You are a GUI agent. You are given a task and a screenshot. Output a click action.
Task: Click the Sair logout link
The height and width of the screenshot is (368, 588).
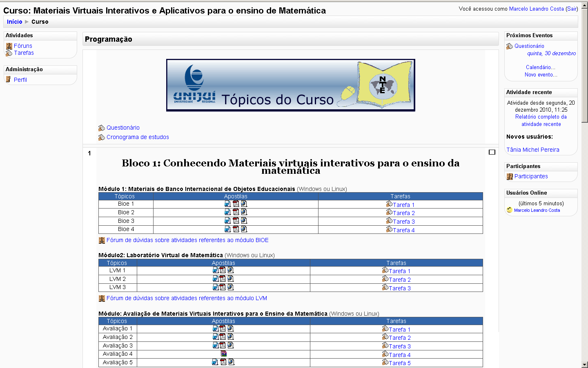tap(572, 9)
